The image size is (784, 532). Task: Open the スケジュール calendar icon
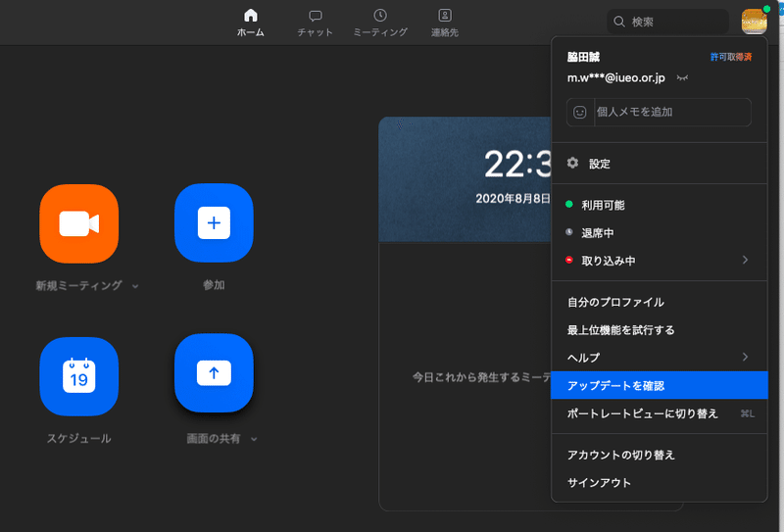(x=79, y=376)
